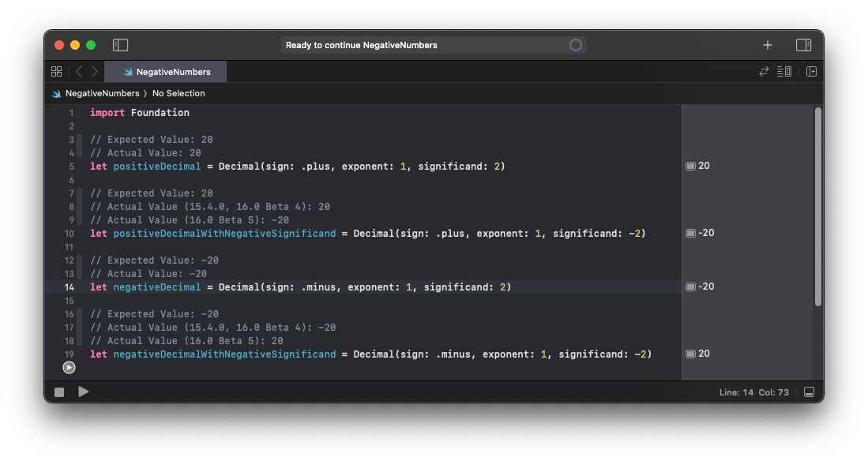Click the code review arrows icon
This screenshot has height=461, width=868.
764,71
